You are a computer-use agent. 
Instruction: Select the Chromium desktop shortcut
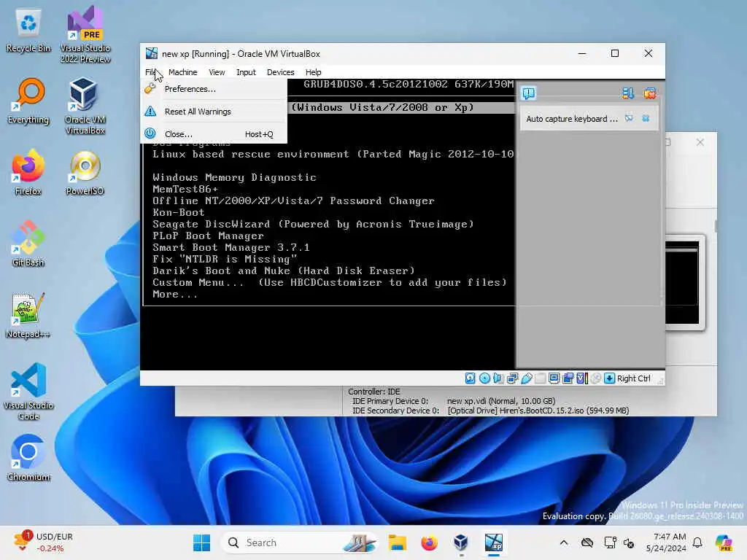click(x=28, y=458)
